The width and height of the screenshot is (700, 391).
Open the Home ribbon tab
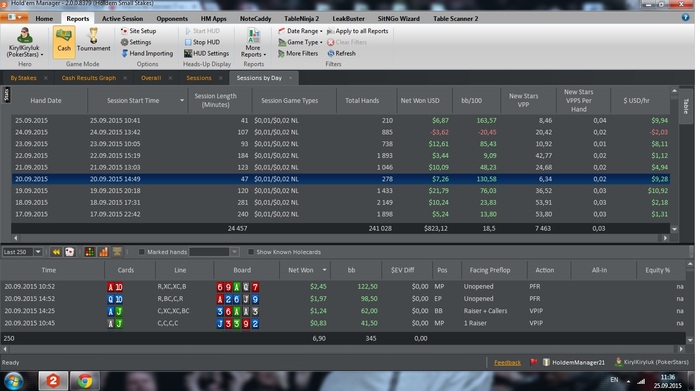(x=44, y=18)
